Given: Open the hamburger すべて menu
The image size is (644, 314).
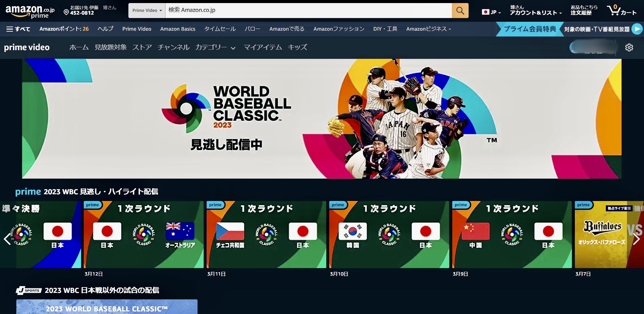Looking at the screenshot, I should [x=18, y=29].
